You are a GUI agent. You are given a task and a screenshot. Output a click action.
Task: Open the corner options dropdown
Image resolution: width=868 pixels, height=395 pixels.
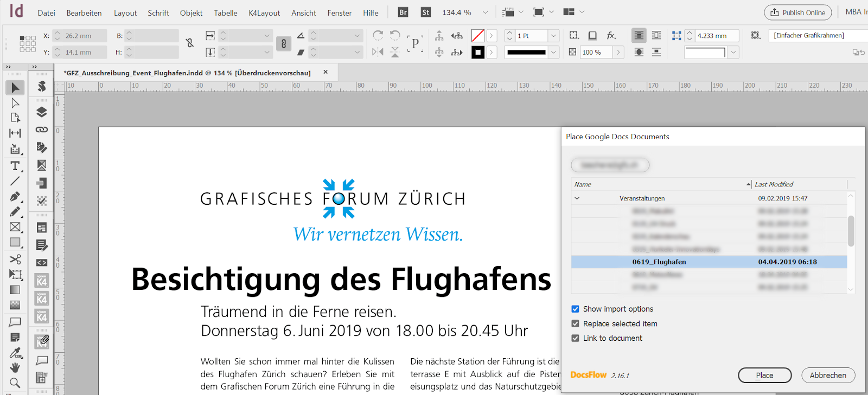click(733, 53)
